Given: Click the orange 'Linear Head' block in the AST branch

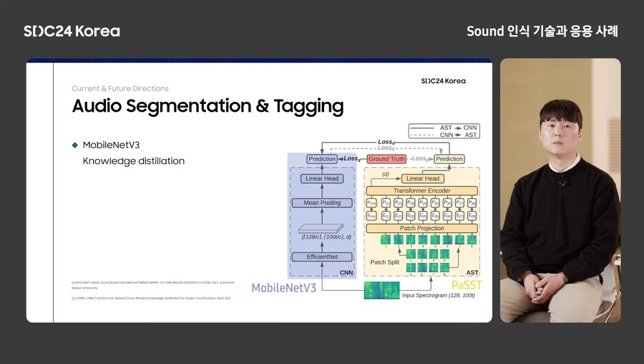Looking at the screenshot, I should pos(423,178).
